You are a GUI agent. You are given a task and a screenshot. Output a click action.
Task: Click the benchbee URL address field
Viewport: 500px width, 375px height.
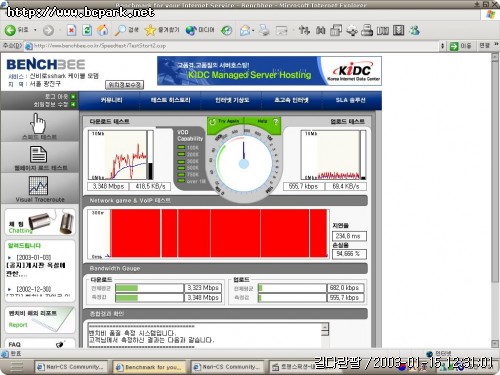[x=233, y=46]
